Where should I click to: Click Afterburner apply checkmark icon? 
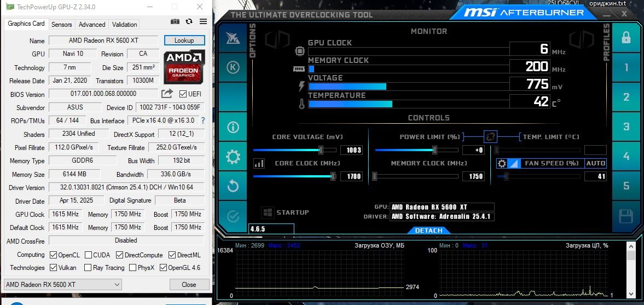pyautogui.click(x=233, y=216)
